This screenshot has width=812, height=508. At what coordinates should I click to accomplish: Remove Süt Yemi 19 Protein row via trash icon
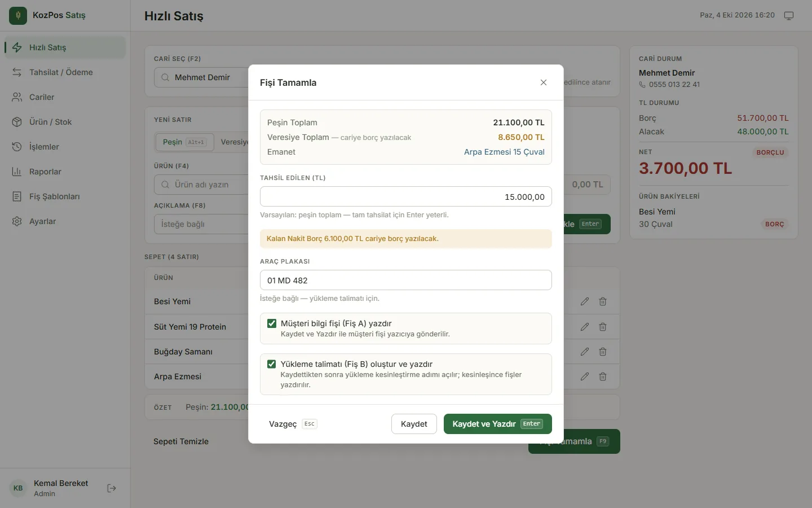(x=603, y=327)
